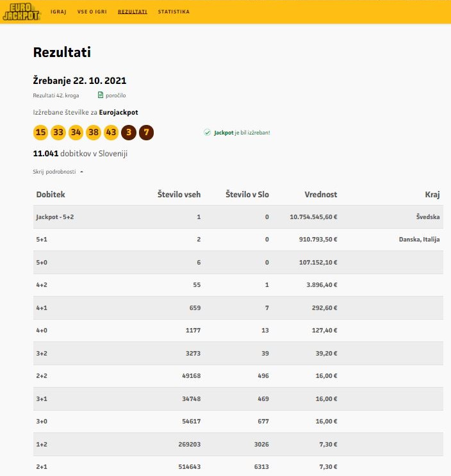Click the 54617 winners count
The height and width of the screenshot is (476, 451).
click(x=191, y=422)
